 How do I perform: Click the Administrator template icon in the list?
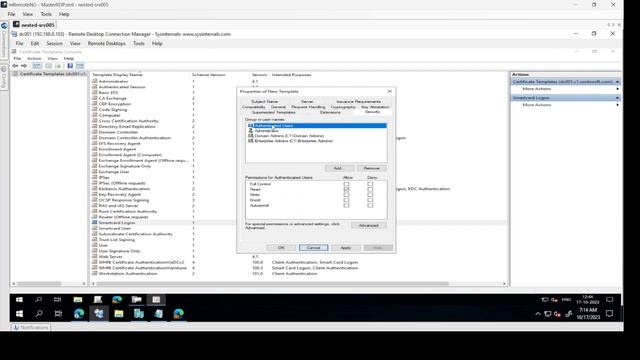pos(95,81)
